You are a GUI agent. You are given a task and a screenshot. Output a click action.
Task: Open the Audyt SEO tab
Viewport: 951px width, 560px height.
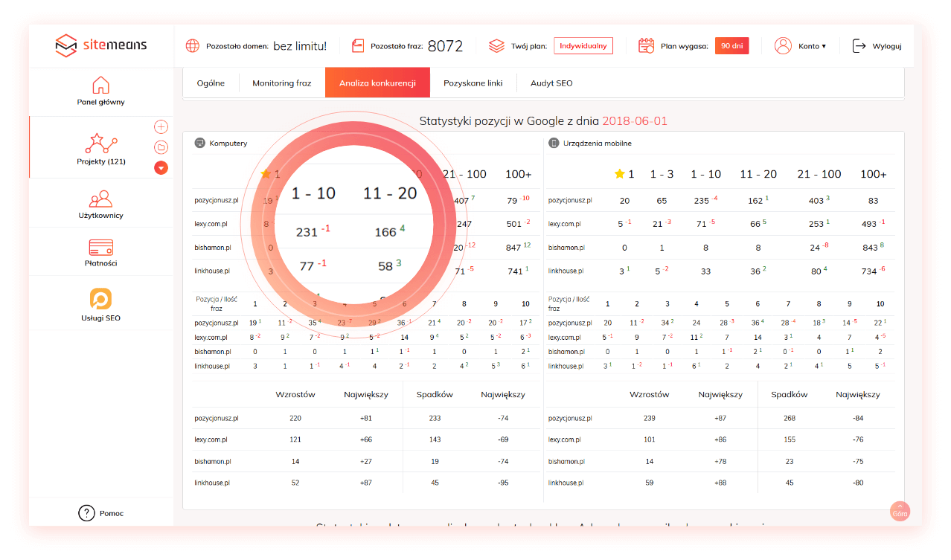(551, 83)
